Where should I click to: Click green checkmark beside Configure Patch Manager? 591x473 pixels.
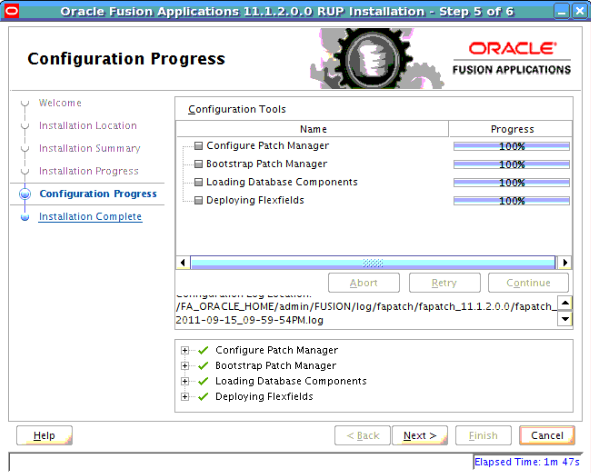click(x=203, y=350)
